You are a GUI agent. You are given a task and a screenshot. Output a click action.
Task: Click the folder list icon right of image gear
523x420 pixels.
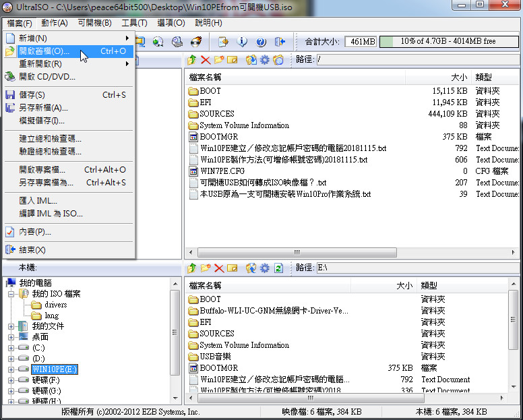(x=278, y=60)
